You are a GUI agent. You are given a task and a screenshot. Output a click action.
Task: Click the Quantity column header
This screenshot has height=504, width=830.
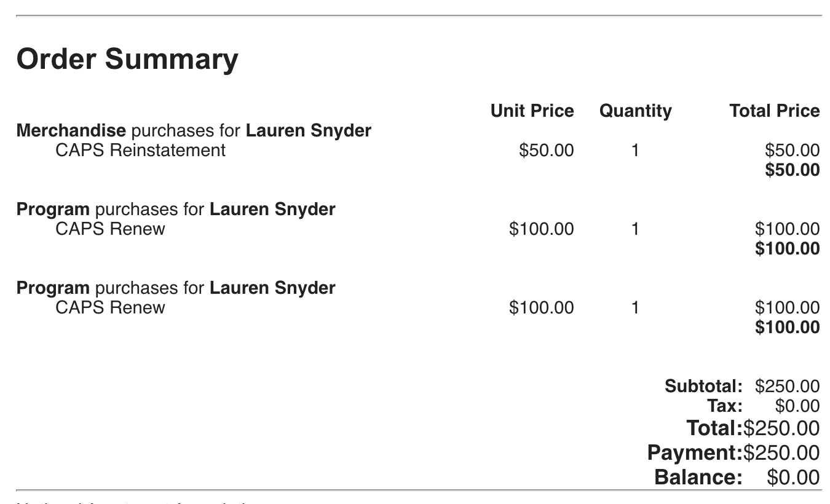click(x=635, y=111)
